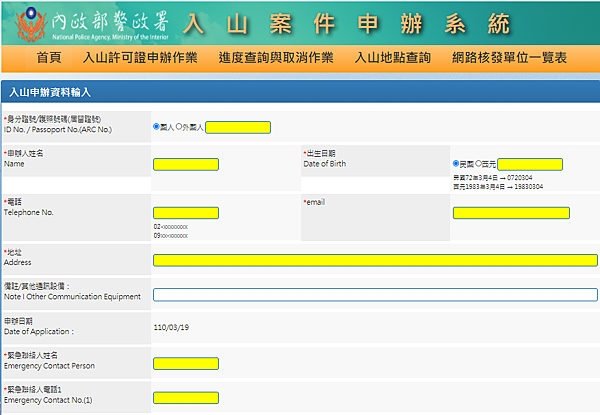Click the email input field

[x=511, y=213]
